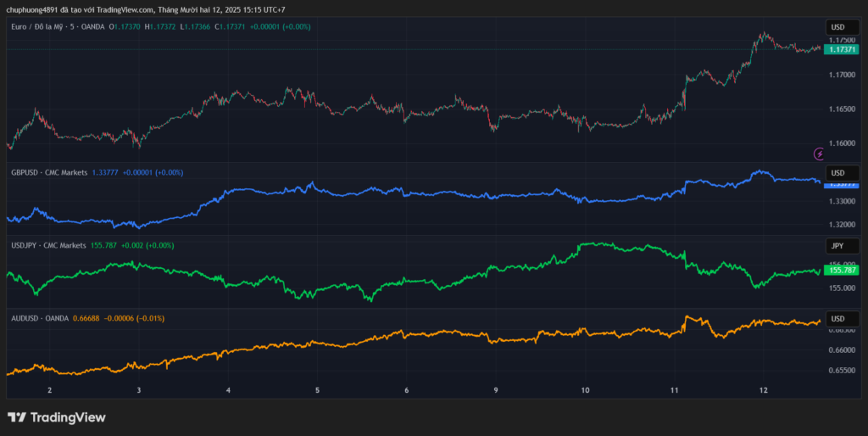The height and width of the screenshot is (436, 868).
Task: Click the AUDUSD −0.00006 (−0.01%) change value
Action: pos(134,318)
